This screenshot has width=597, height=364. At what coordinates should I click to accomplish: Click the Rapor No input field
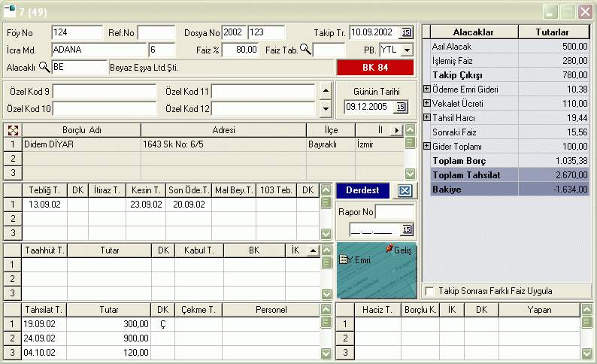point(395,212)
